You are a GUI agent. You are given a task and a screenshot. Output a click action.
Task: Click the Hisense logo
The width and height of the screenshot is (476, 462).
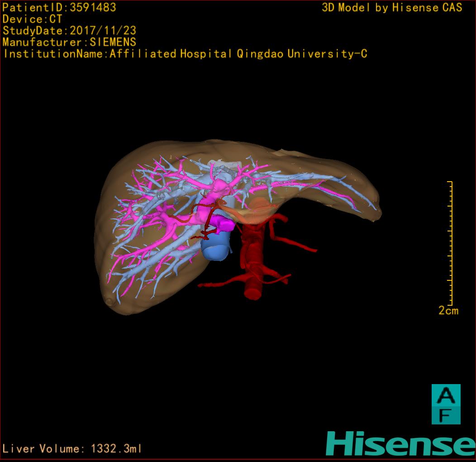click(400, 443)
